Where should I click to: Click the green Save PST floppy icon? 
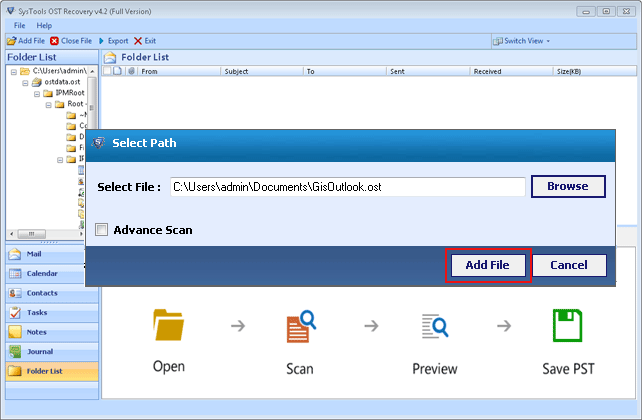tap(567, 325)
